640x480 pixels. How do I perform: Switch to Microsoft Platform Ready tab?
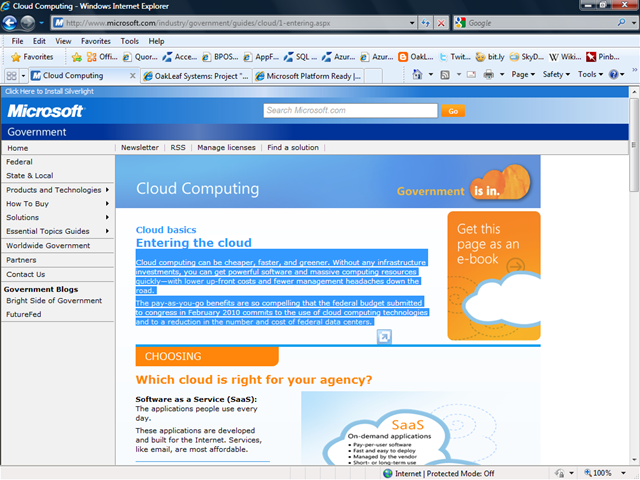click(x=308, y=76)
